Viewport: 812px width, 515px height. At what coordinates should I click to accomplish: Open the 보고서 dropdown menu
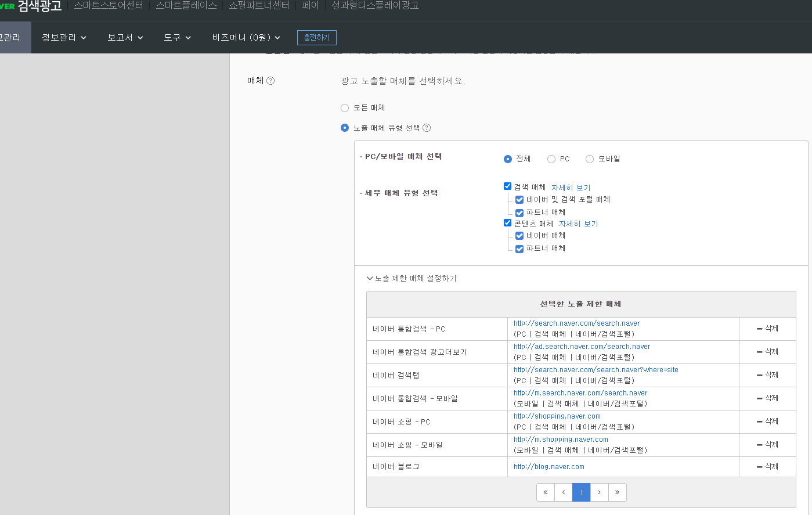[125, 38]
